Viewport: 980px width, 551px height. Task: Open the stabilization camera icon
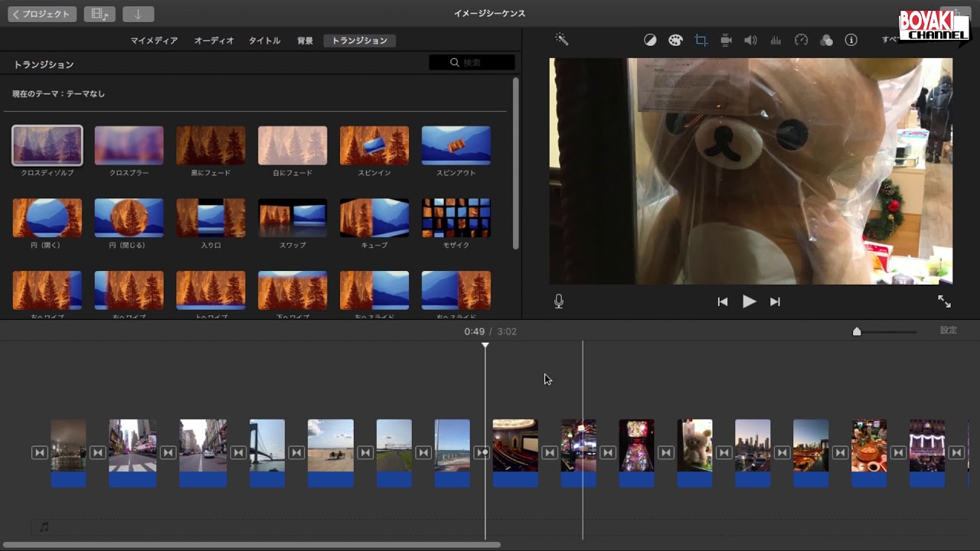coord(726,41)
